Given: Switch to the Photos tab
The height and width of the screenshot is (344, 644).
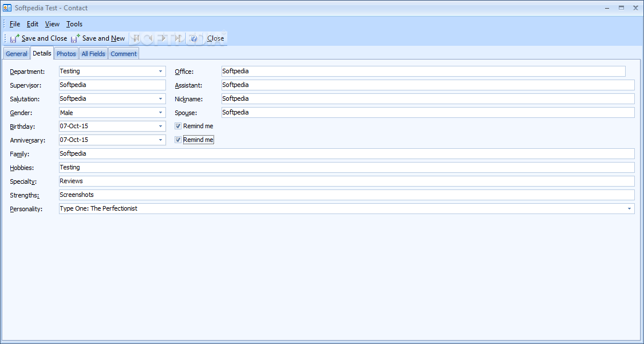Looking at the screenshot, I should click(66, 54).
